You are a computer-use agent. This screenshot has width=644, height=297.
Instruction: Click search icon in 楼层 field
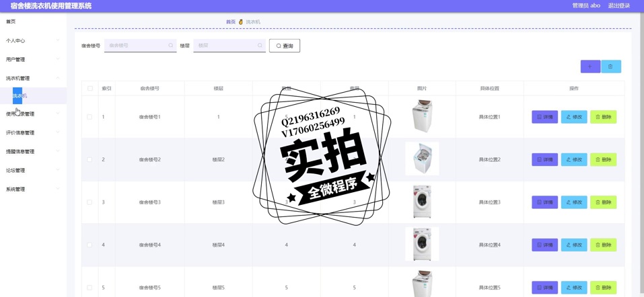click(260, 46)
